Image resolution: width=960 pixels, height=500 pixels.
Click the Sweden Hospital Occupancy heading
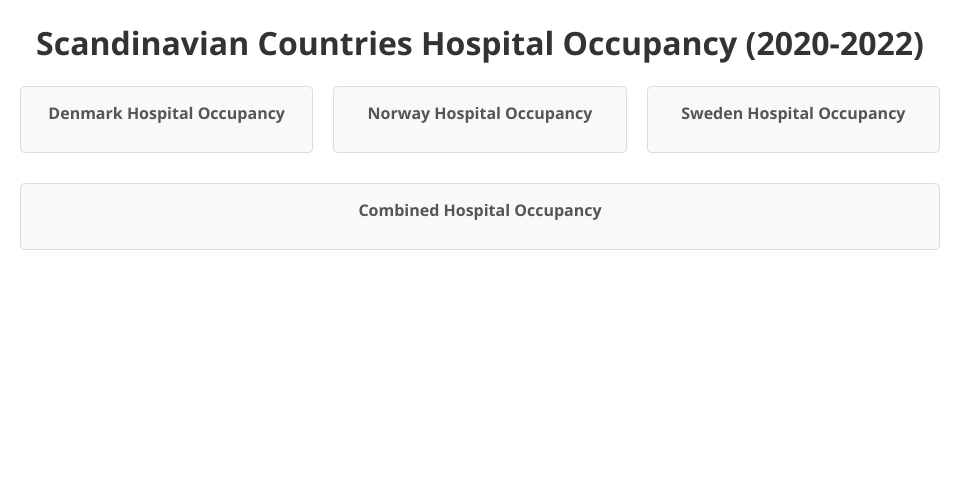[x=792, y=114]
